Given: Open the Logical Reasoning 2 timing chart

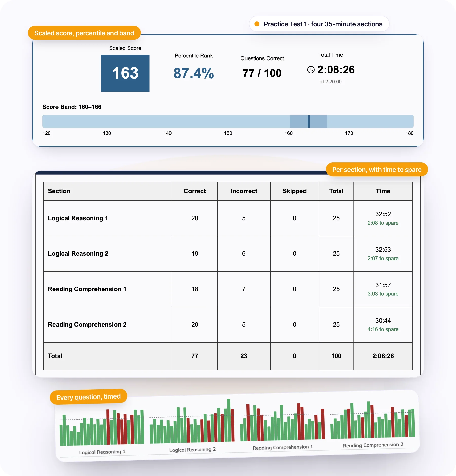Looking at the screenshot, I should coord(192,422).
